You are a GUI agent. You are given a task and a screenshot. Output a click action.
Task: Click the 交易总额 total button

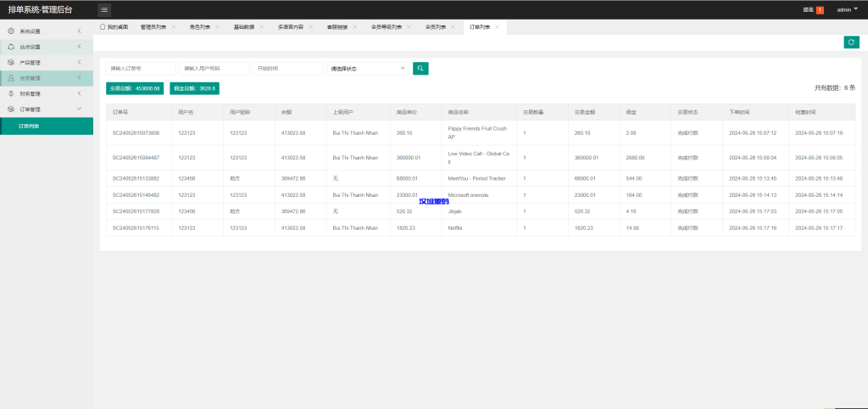136,88
